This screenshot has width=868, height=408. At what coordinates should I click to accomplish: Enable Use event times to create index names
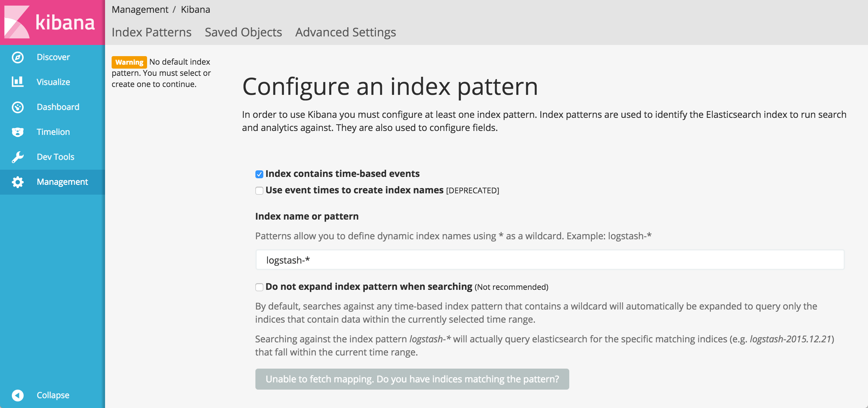(259, 191)
